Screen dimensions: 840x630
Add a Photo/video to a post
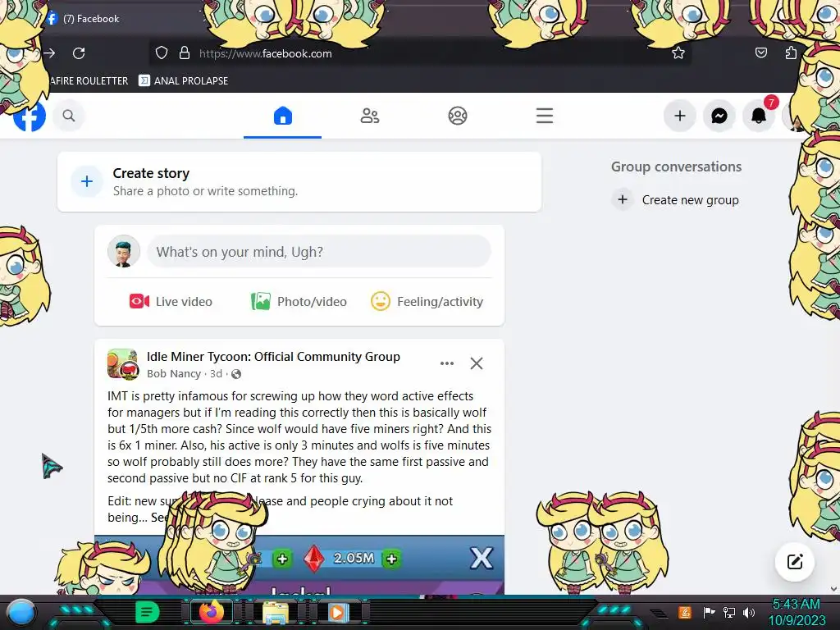(299, 302)
